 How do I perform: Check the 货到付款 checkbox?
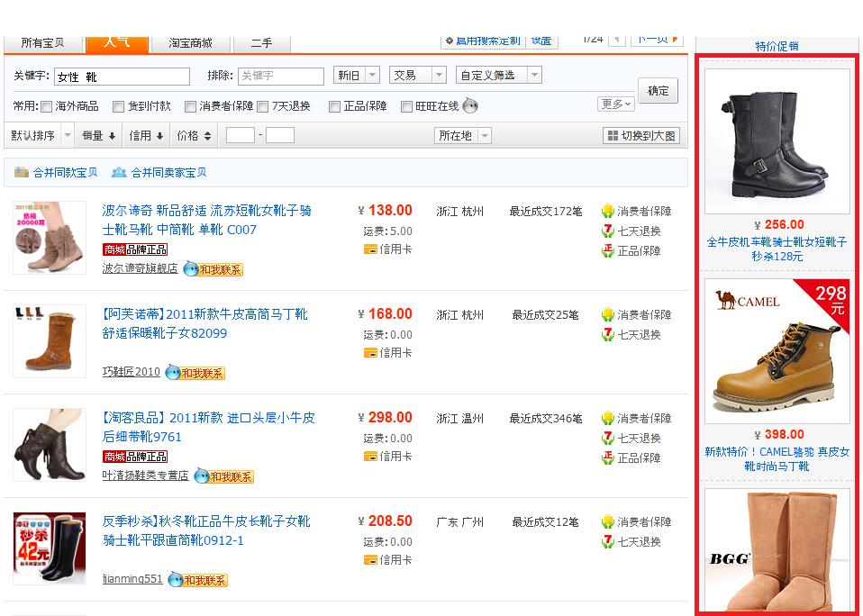[118, 106]
